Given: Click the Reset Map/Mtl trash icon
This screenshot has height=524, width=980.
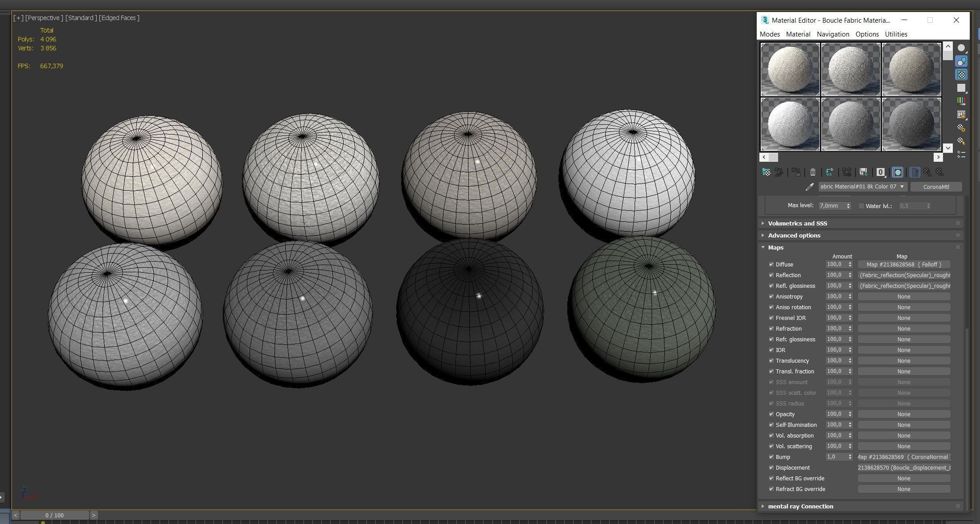Looking at the screenshot, I should coord(813,172).
